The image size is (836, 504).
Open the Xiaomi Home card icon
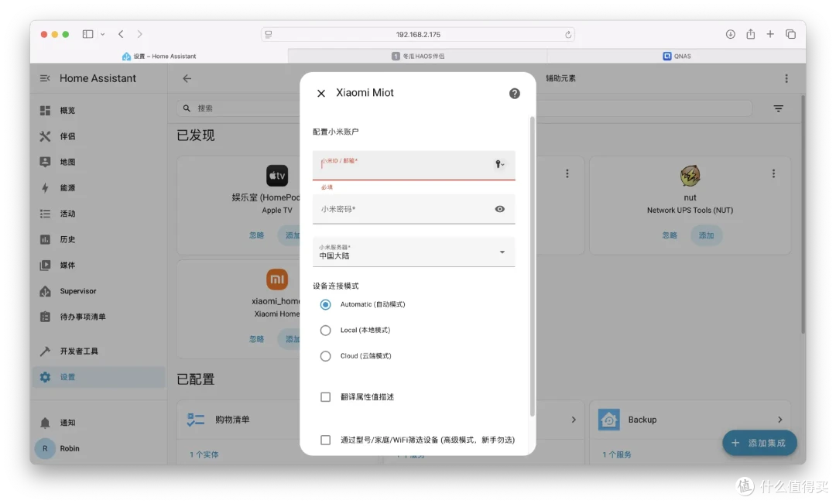[277, 279]
